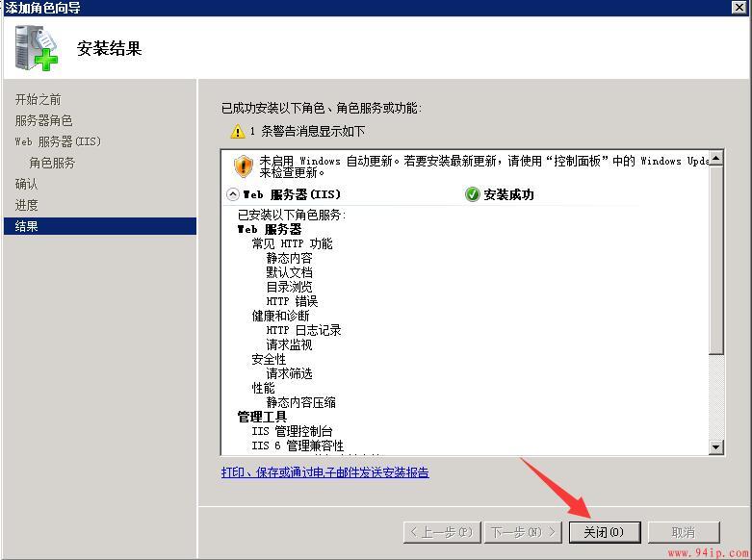Click the results list scroll down arrow
This screenshot has width=752, height=560.
point(715,446)
